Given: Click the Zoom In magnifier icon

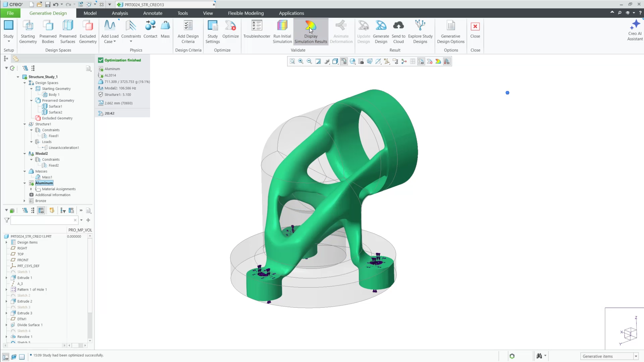Looking at the screenshot, I should coord(301,61).
